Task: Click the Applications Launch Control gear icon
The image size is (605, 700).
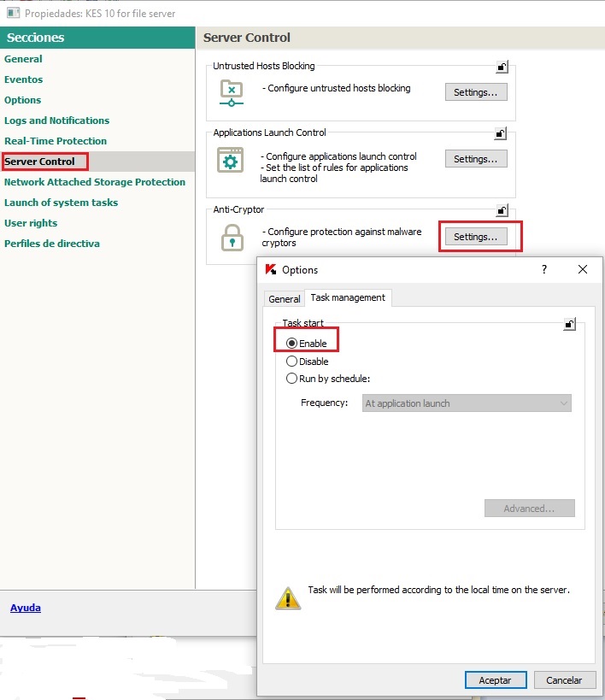Action: point(231,160)
